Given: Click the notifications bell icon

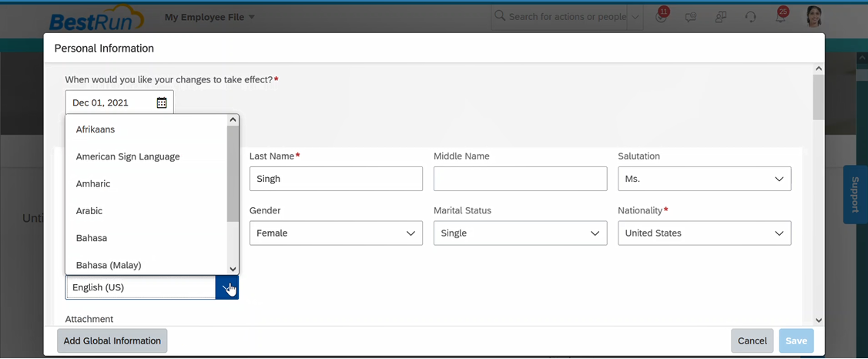Looking at the screenshot, I should click(780, 17).
